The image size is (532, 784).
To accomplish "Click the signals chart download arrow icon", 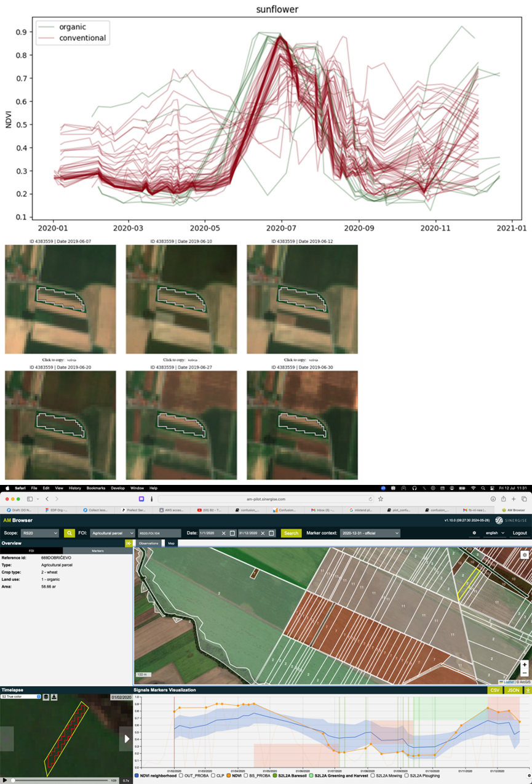I will tap(527, 690).
